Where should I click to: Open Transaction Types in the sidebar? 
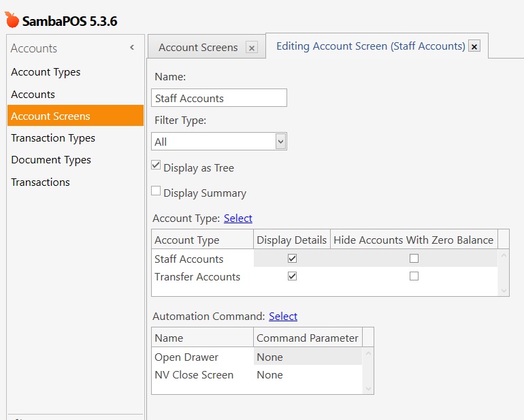53,138
